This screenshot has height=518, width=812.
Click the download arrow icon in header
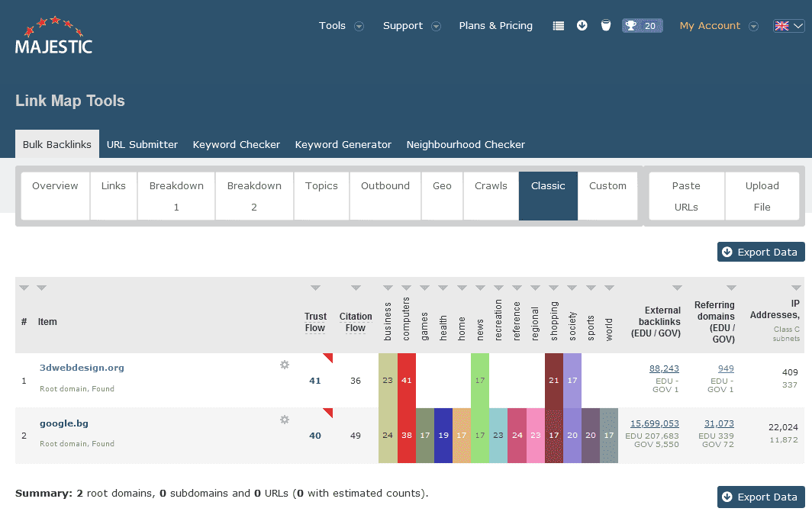[x=582, y=25]
